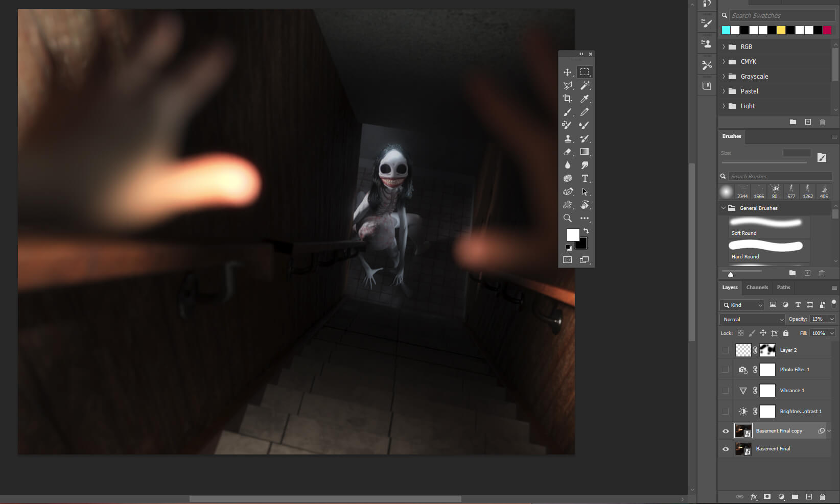Select the Hard Round brush
The width and height of the screenshot is (840, 504).
[x=769, y=251]
